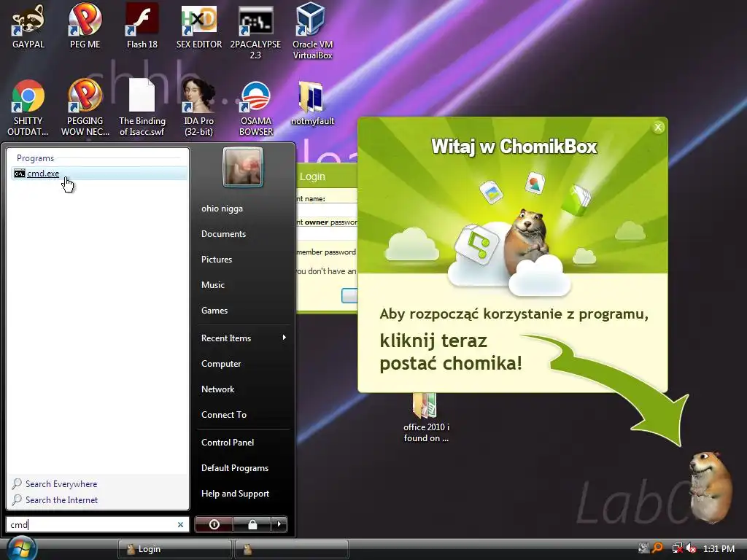747x560 pixels.
Task: Click the Windows Start orb
Action: (21, 548)
